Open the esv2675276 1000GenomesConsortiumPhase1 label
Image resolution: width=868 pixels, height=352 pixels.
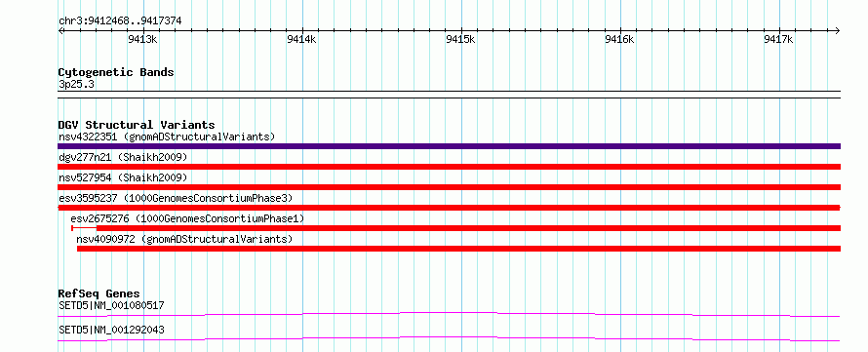pos(187,218)
